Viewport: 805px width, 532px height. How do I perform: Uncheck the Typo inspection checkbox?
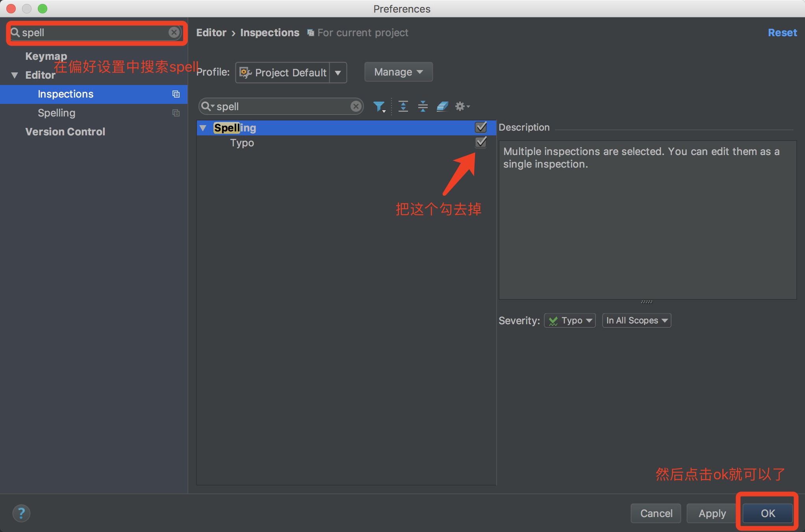point(481,142)
